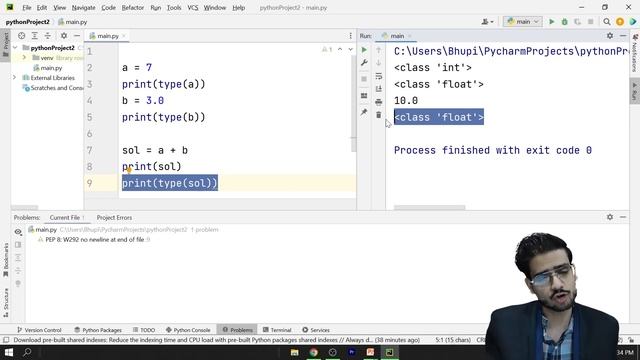Image resolution: width=640 pixels, height=360 pixels.
Task: Expand External Libraries tree node
Action: (15, 78)
